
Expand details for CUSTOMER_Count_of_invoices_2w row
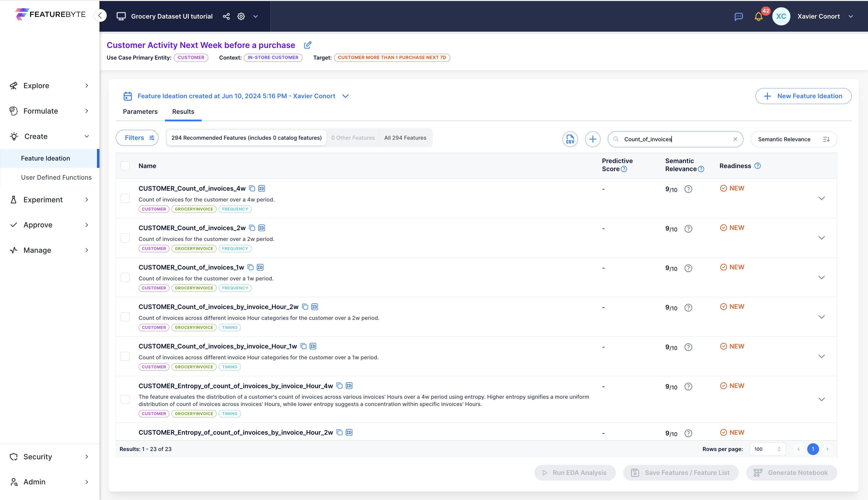(821, 238)
